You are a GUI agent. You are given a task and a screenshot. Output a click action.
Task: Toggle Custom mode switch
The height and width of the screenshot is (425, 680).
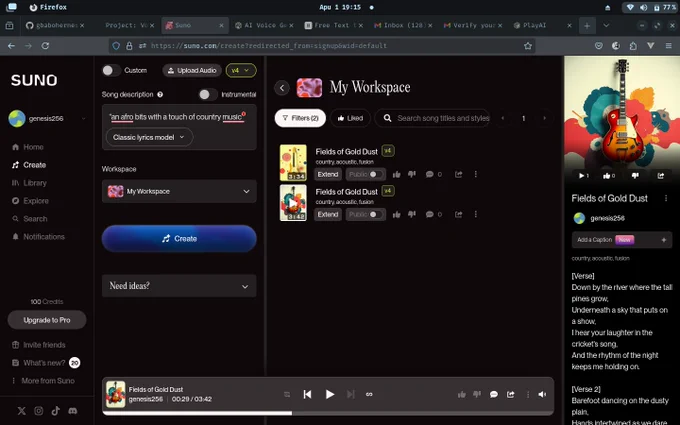coord(111,70)
